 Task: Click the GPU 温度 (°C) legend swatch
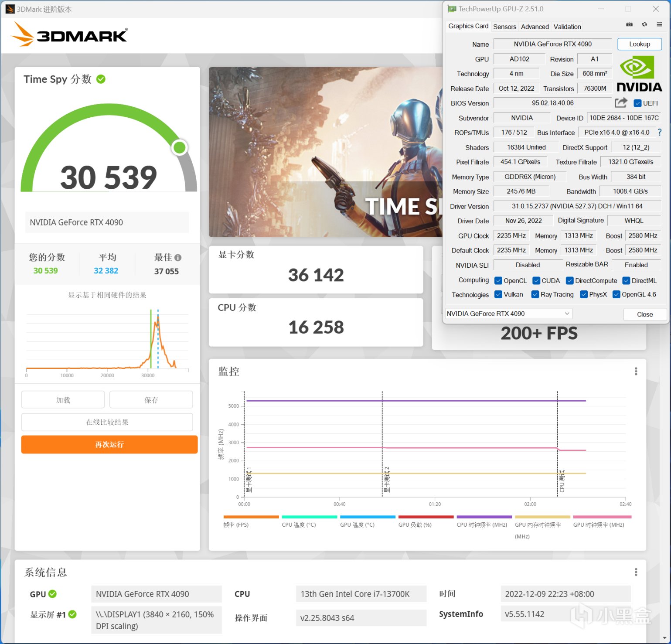368,517
